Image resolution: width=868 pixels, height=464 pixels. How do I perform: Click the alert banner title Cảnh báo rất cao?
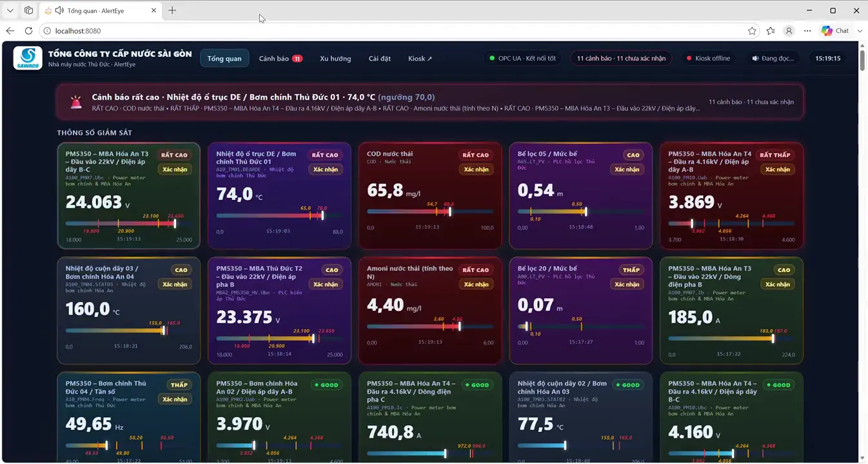coord(263,97)
